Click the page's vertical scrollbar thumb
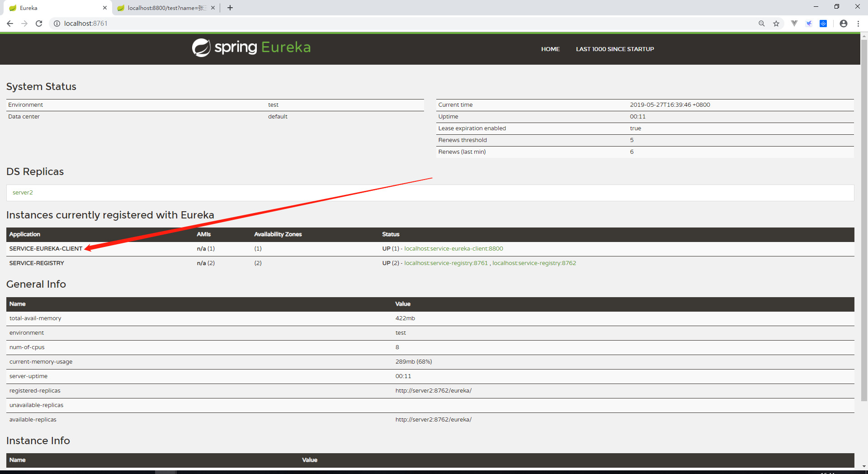 (864, 220)
